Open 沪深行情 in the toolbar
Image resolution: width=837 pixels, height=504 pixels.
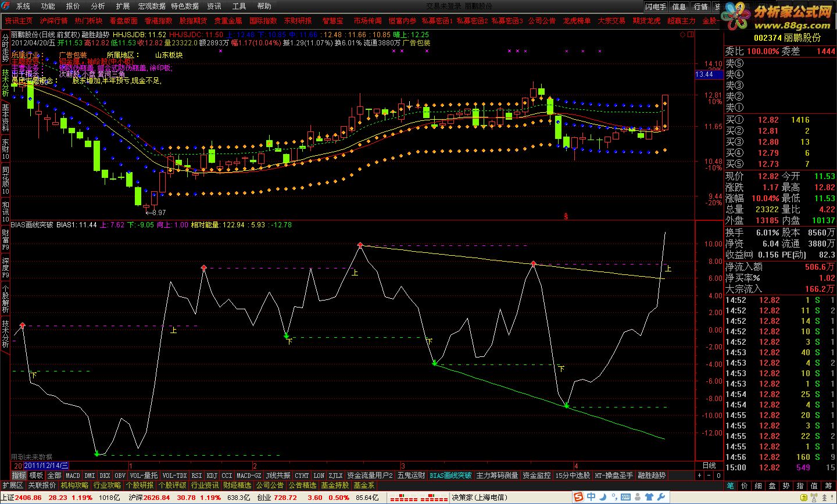pyautogui.click(x=54, y=20)
